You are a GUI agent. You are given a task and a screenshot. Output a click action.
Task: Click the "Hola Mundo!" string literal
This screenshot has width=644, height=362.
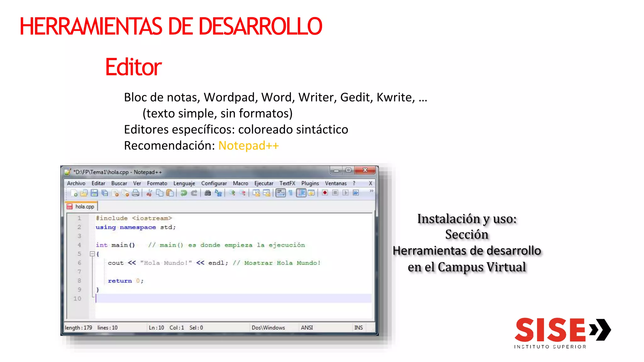[x=166, y=263]
